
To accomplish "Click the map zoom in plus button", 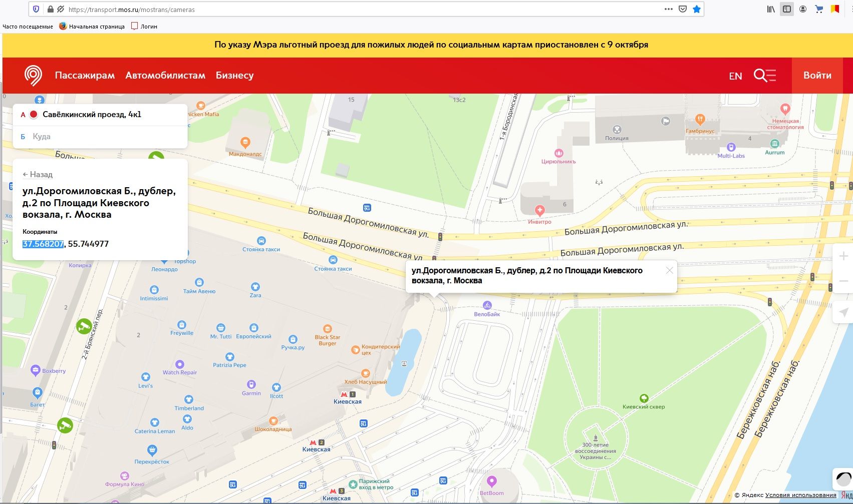I will pyautogui.click(x=843, y=256).
